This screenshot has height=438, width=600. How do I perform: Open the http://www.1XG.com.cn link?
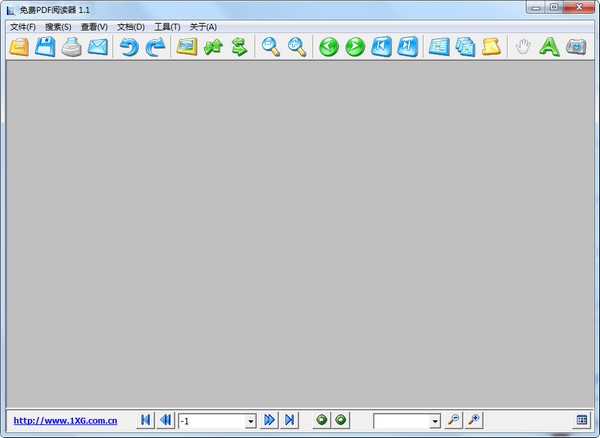coord(64,421)
